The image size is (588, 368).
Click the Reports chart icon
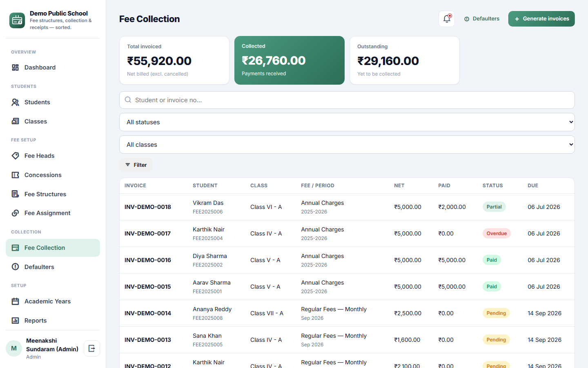click(x=16, y=321)
